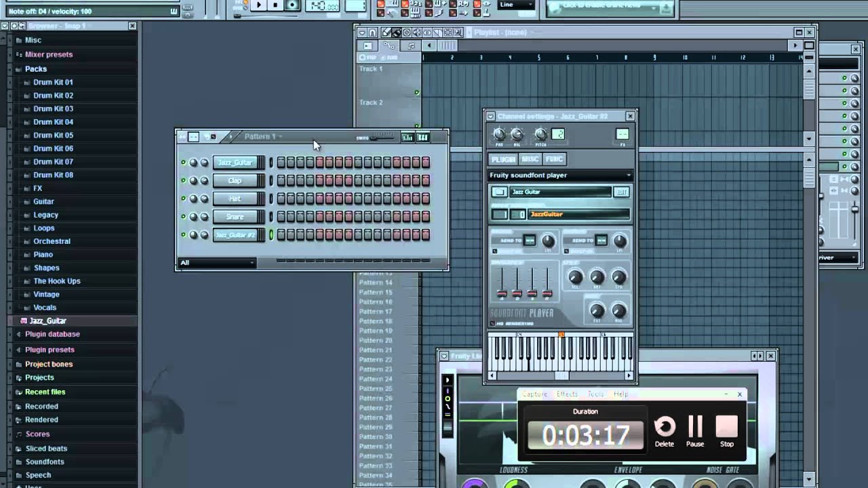The height and width of the screenshot is (488, 868).
Task: Select the delete tool in Playlist toolbar
Action: (407, 33)
